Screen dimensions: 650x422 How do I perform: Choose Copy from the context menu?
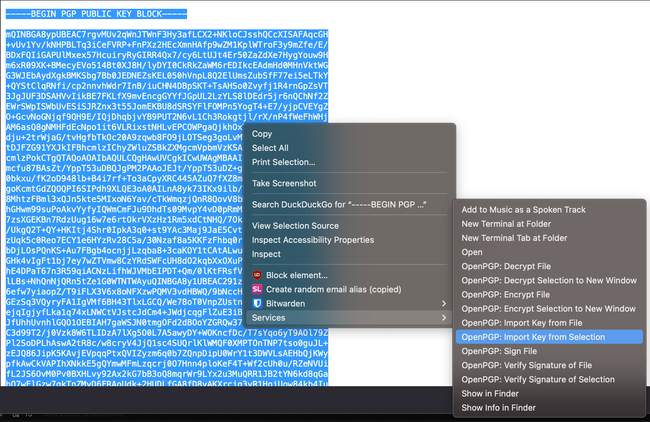pos(262,133)
